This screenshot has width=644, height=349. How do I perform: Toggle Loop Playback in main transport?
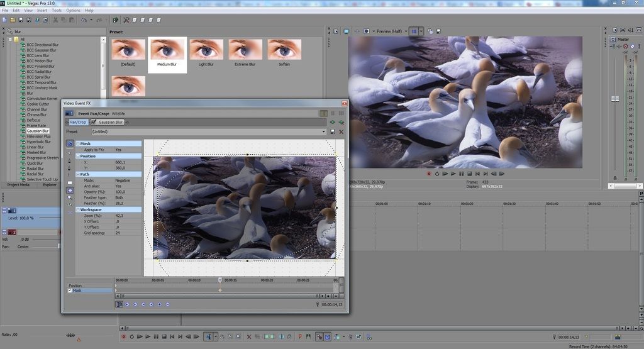click(132, 336)
